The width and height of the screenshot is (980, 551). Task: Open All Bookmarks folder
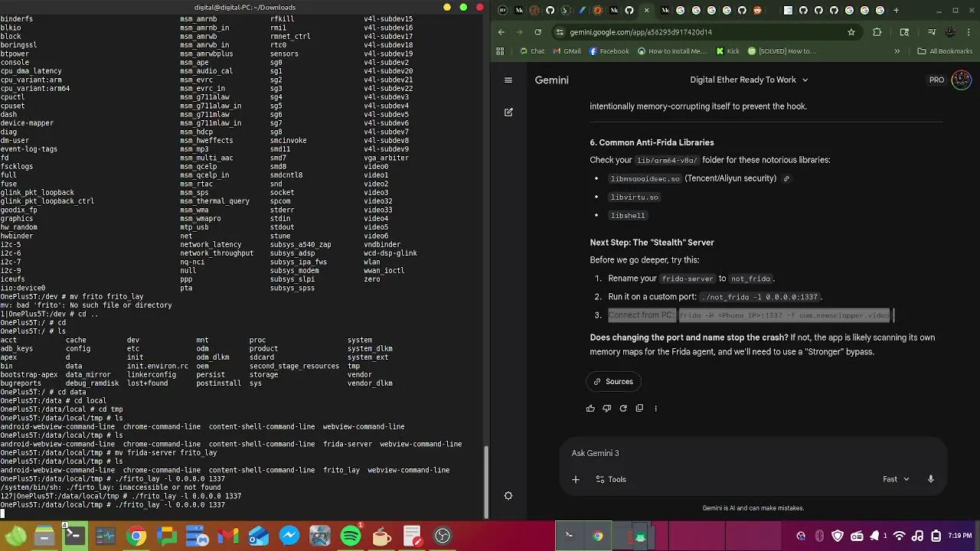(945, 51)
